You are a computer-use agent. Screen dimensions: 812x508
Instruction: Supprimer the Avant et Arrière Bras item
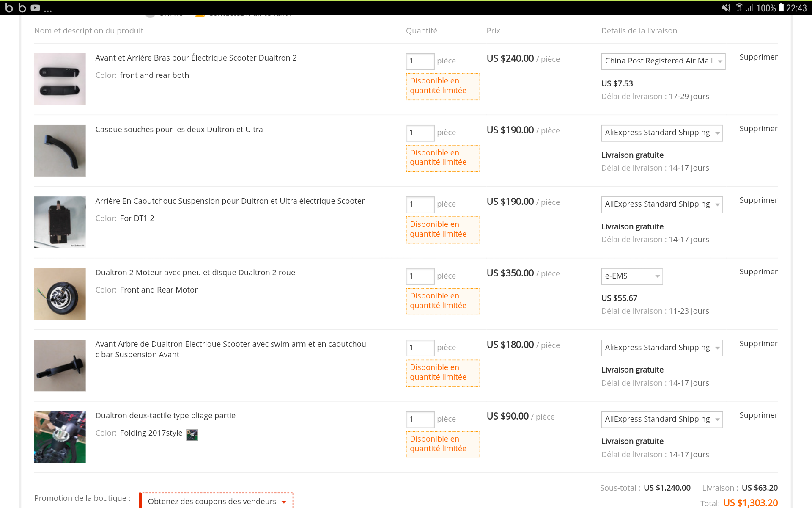pos(758,57)
